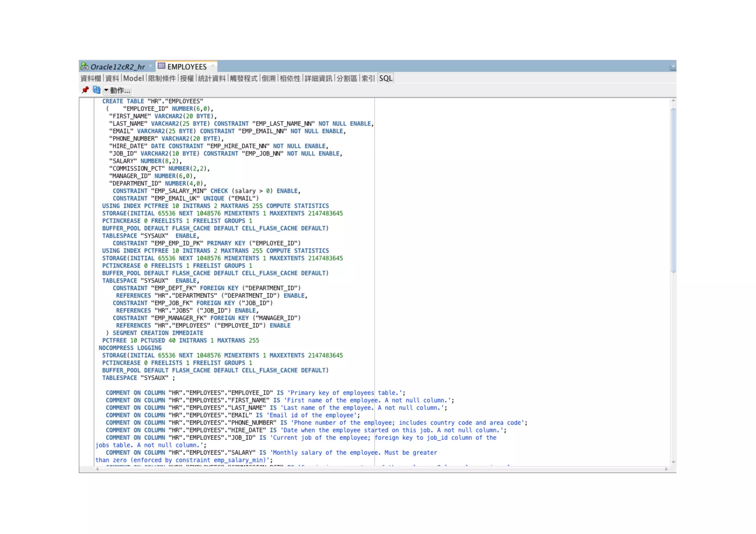The image size is (756, 534).
Task: Click the scroll down arrow
Action: (673, 462)
